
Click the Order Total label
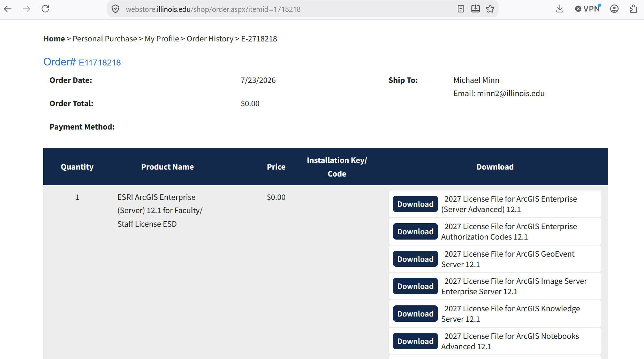point(71,104)
